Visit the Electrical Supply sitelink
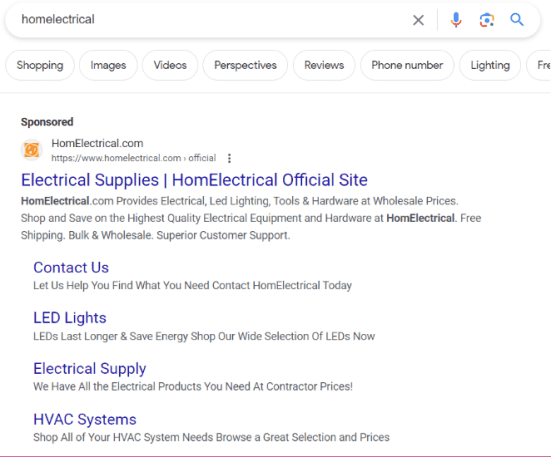 tap(90, 369)
